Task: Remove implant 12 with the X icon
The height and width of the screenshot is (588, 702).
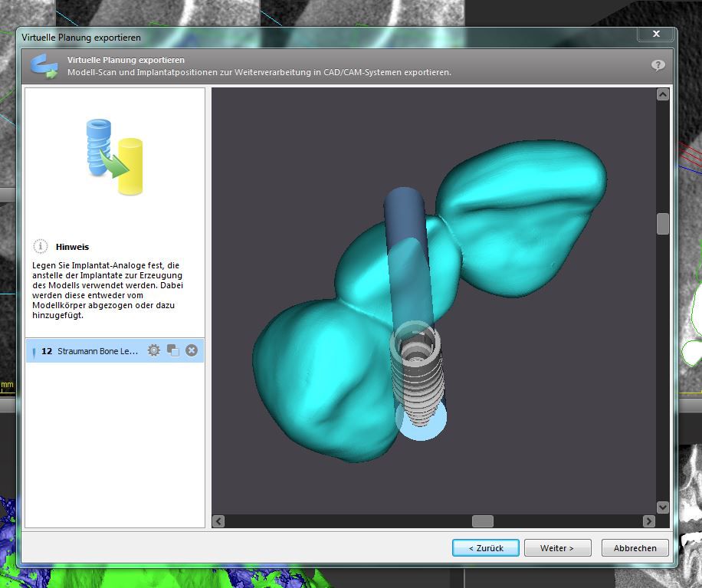Action: tap(192, 350)
